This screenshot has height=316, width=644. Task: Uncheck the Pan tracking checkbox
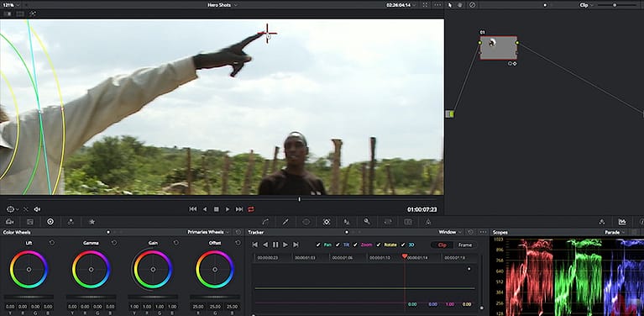pyautogui.click(x=318, y=245)
